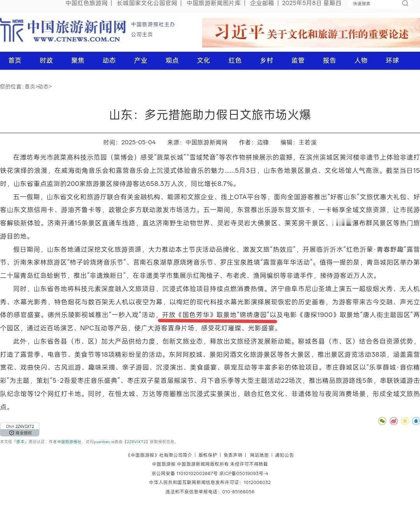The image size is (420, 510).
Task: Click license number text 1012006032
Action: tap(257, 482)
